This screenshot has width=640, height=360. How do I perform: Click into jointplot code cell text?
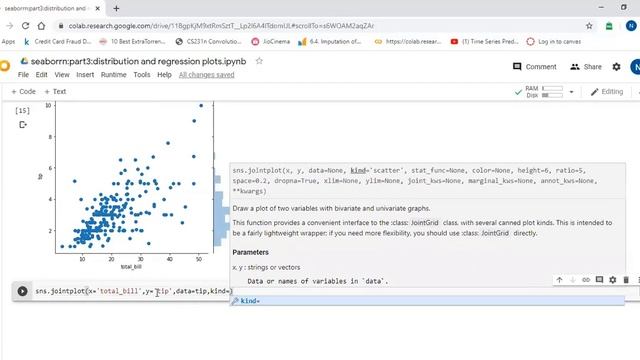click(133, 291)
